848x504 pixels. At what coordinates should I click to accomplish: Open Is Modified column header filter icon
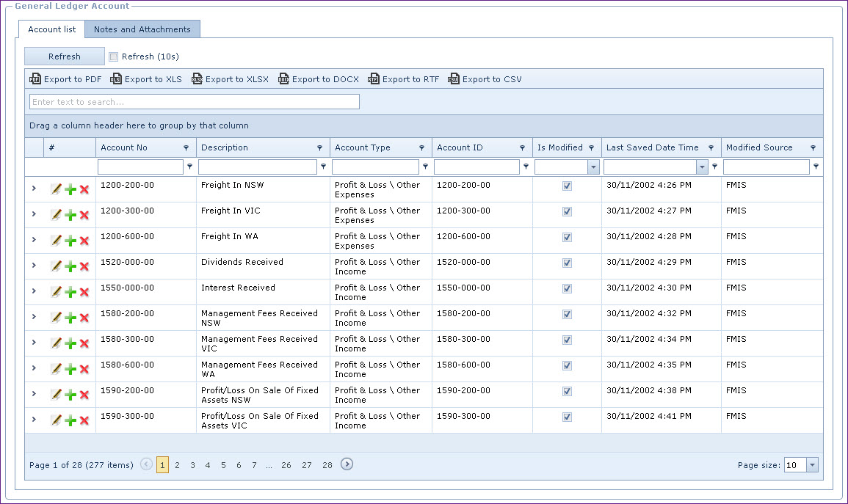click(x=592, y=148)
